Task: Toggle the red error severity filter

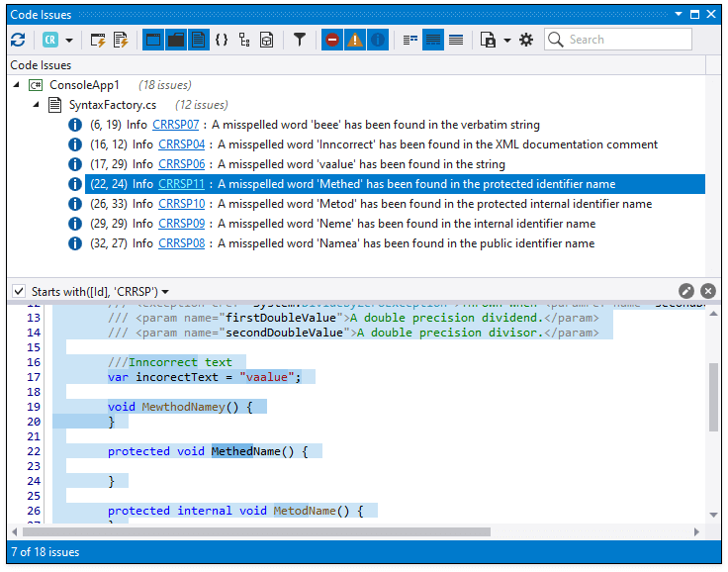Action: click(x=332, y=40)
